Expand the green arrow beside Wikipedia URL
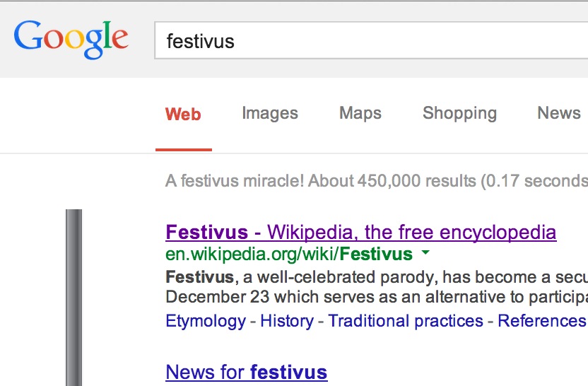The image size is (588, 386). (425, 253)
